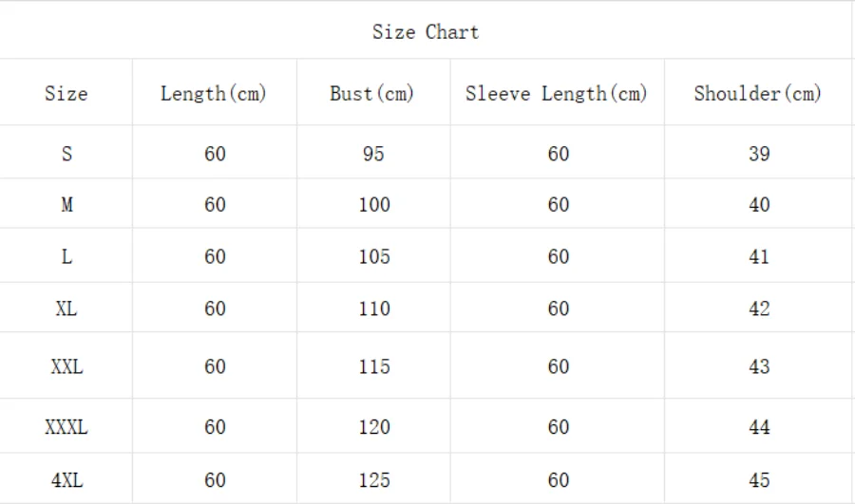
Task: Select the S size row label
Action: (x=66, y=153)
